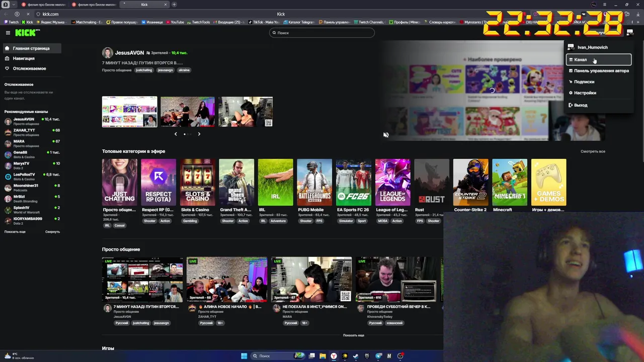Open the Just Chatting category card
644x362 pixels.
point(120,183)
